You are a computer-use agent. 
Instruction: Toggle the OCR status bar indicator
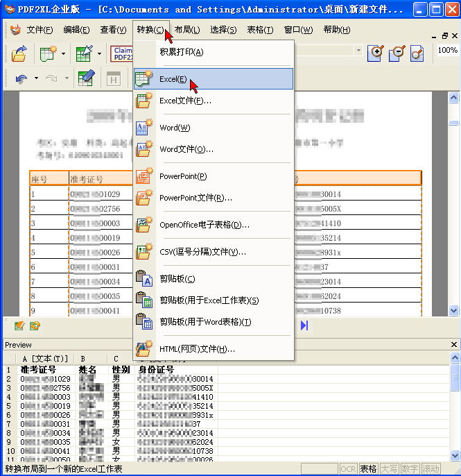point(348,469)
